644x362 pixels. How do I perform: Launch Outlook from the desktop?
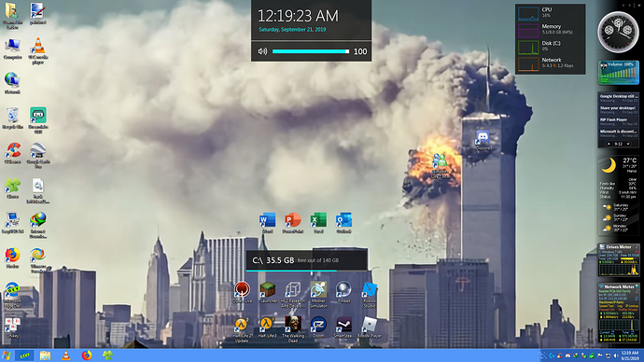pos(343,223)
